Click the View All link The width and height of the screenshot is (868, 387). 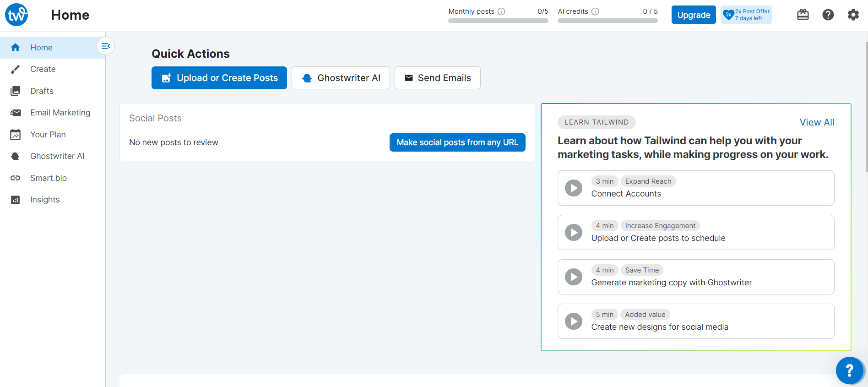(x=817, y=122)
